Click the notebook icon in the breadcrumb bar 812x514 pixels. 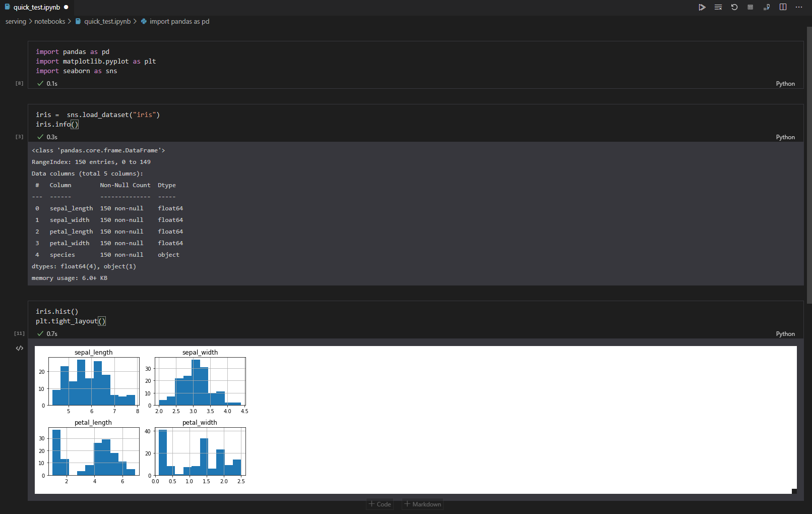[78, 21]
